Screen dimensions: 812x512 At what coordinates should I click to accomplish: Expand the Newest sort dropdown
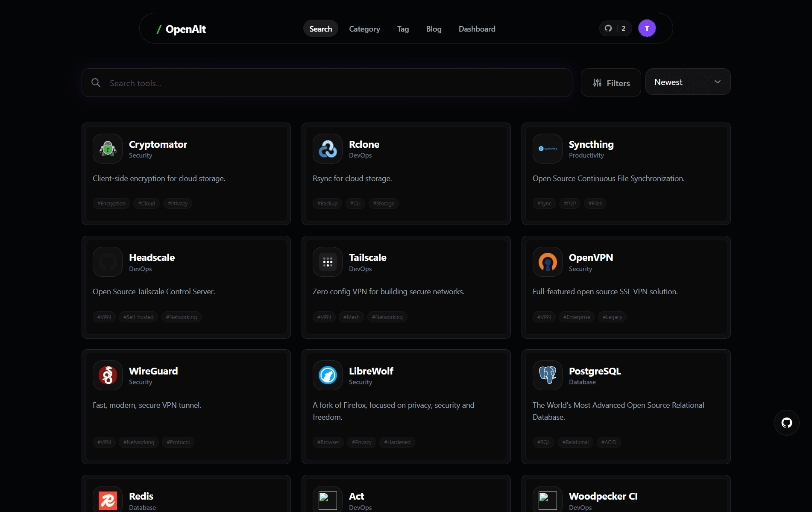tap(688, 82)
